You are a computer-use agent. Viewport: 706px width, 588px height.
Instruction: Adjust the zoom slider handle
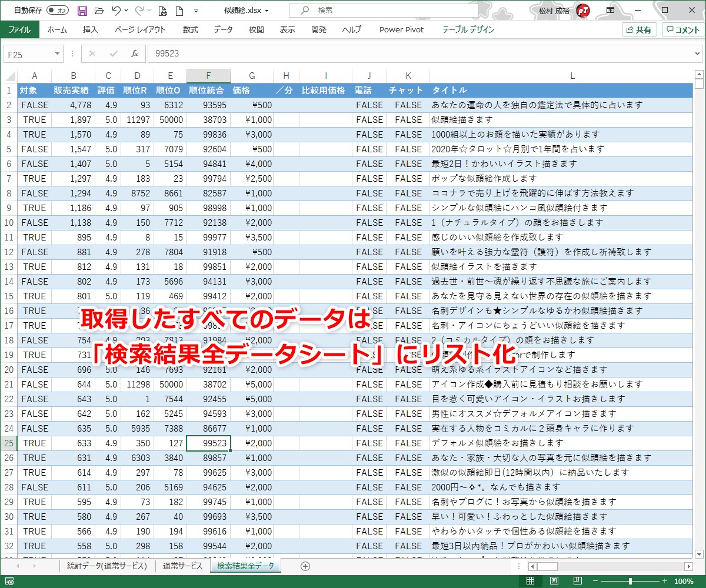(x=630, y=581)
